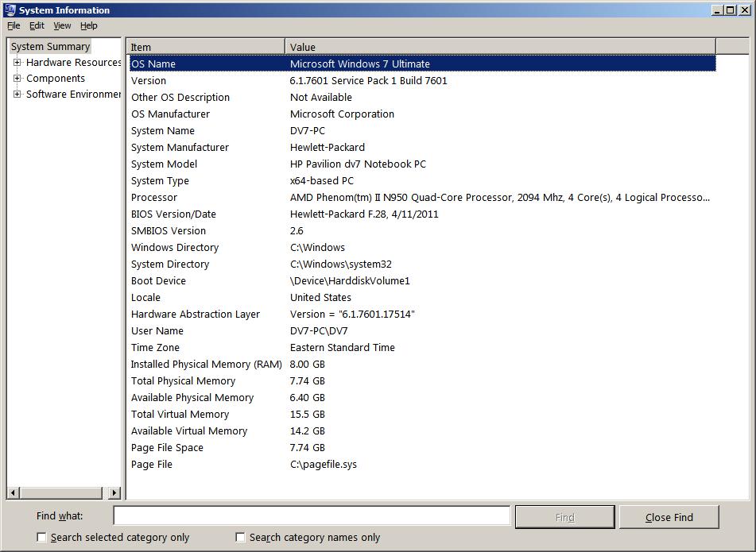Image resolution: width=756 pixels, height=552 pixels.
Task: Expand the Hardware Resources node
Action: pos(17,62)
